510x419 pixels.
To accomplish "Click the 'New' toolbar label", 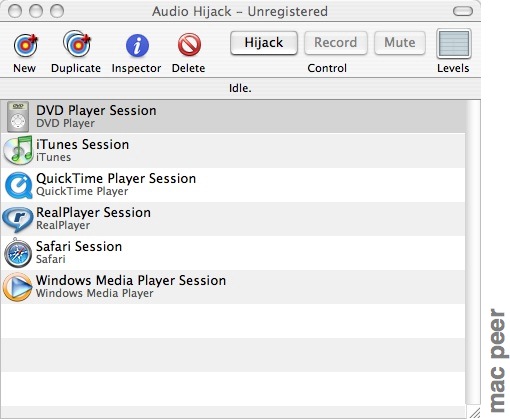I will click(x=24, y=68).
